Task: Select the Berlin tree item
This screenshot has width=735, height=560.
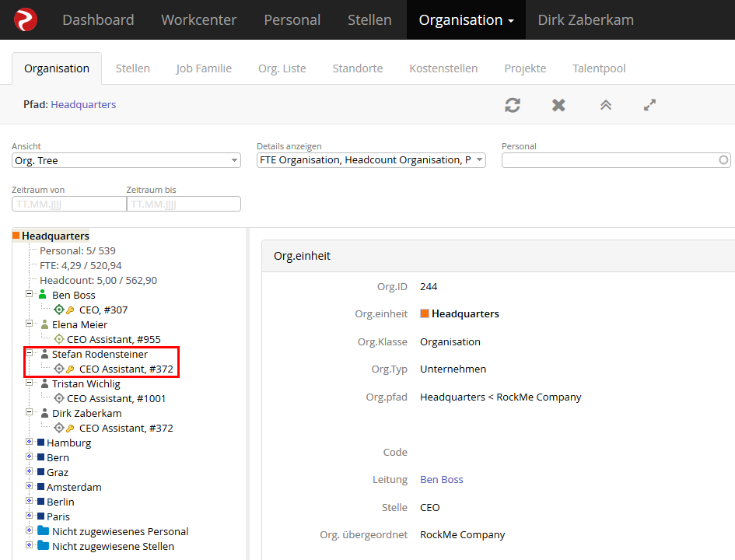Action: click(x=61, y=502)
